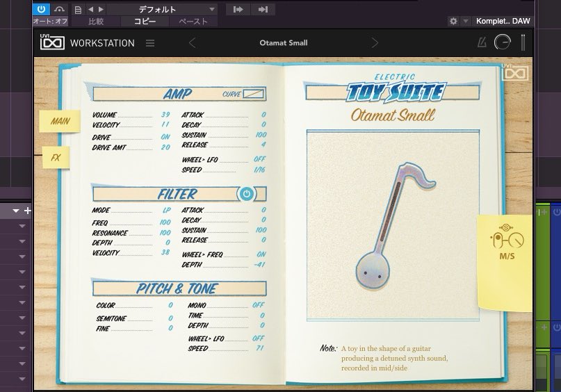
Task: Adjust the master volume knob in header
Action: coord(503,42)
